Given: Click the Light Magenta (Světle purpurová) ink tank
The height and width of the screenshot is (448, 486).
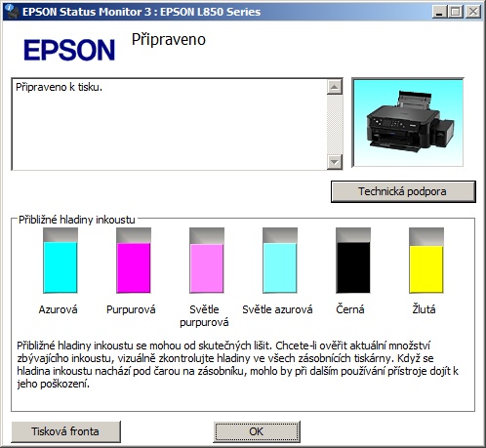Looking at the screenshot, I should coord(207,261).
